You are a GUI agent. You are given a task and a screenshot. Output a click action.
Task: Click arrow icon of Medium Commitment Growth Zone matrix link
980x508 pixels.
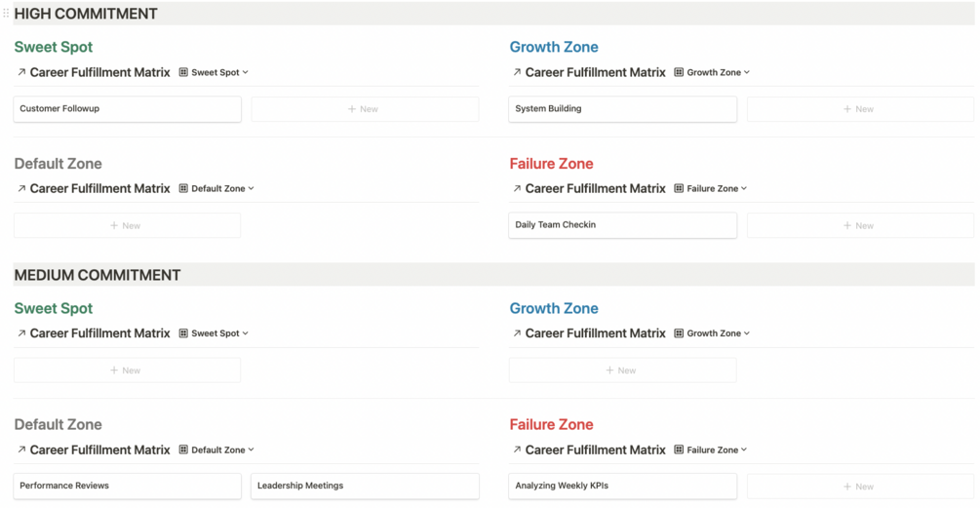pos(517,333)
